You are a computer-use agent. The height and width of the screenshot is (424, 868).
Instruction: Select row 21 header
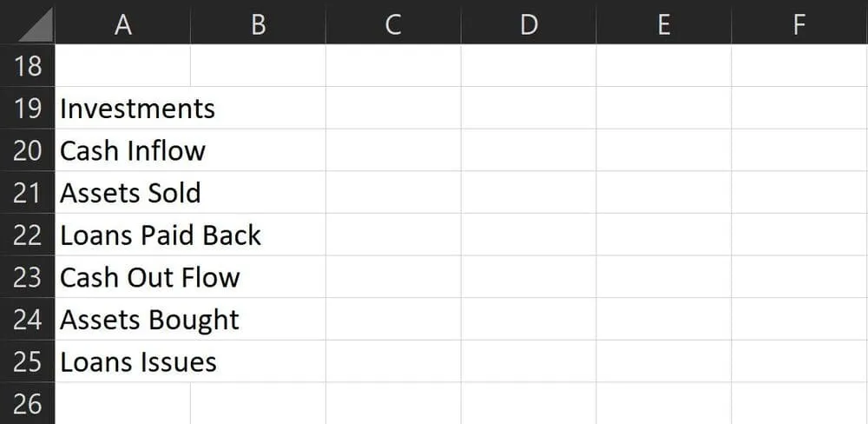(x=27, y=192)
